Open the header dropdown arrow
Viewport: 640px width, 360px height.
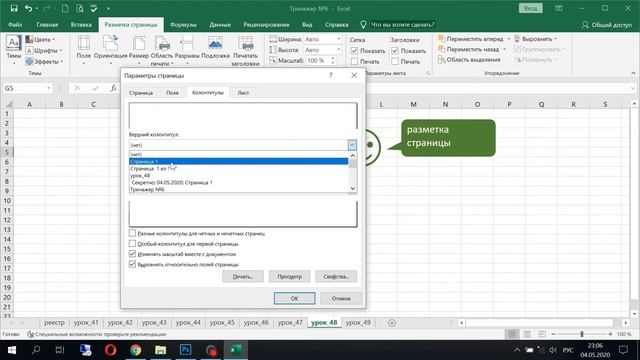pos(352,145)
